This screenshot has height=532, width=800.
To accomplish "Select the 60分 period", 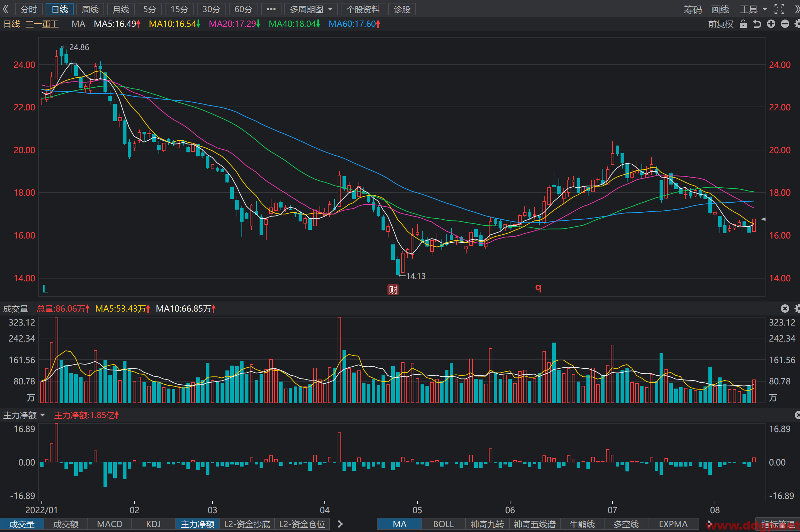I will pyautogui.click(x=244, y=9).
